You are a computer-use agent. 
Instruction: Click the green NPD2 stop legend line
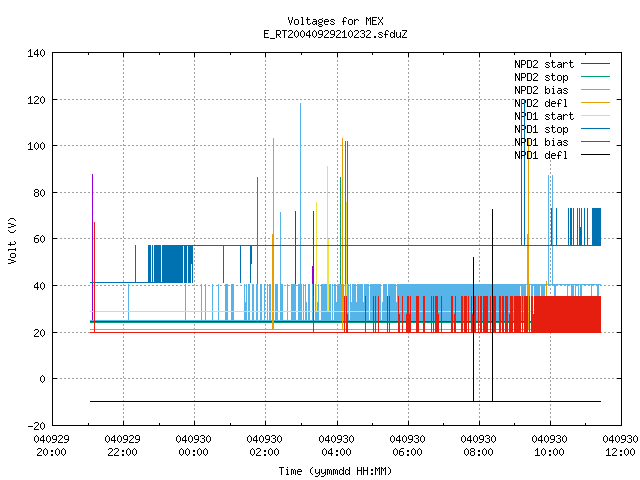pos(595,76)
